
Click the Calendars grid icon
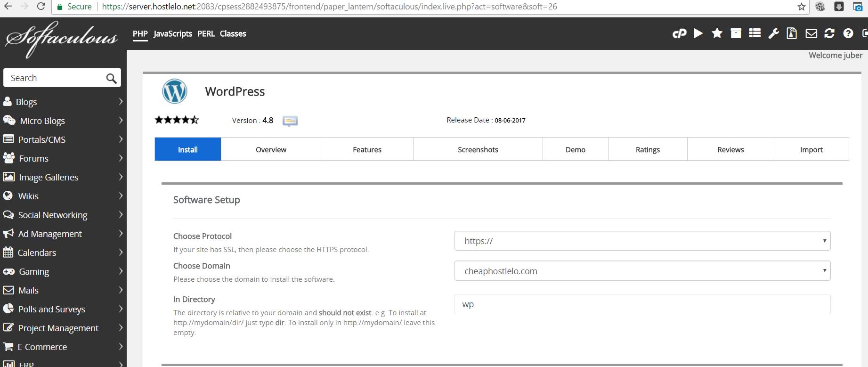pyautogui.click(x=8, y=252)
